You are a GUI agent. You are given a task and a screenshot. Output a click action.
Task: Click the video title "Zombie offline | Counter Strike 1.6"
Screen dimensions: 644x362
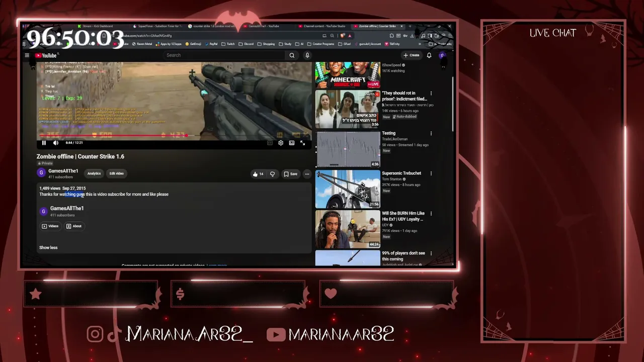(80, 156)
